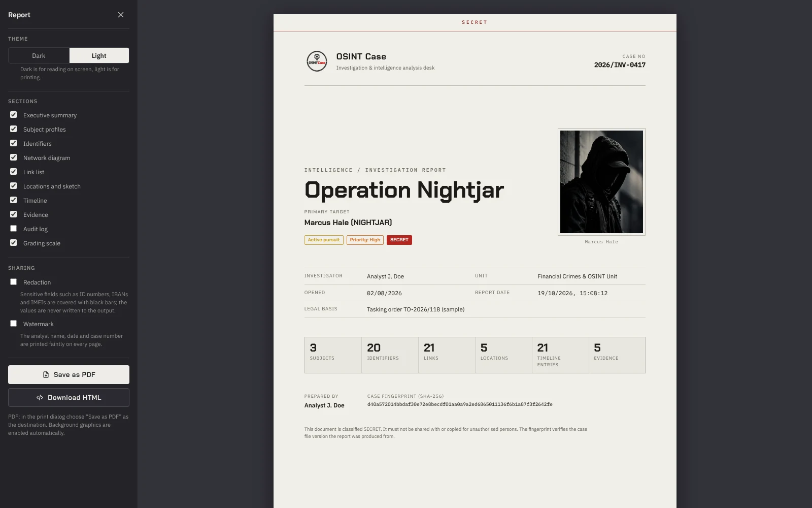Close the Report panel with the X icon
The height and width of the screenshot is (508, 812).
[121, 15]
